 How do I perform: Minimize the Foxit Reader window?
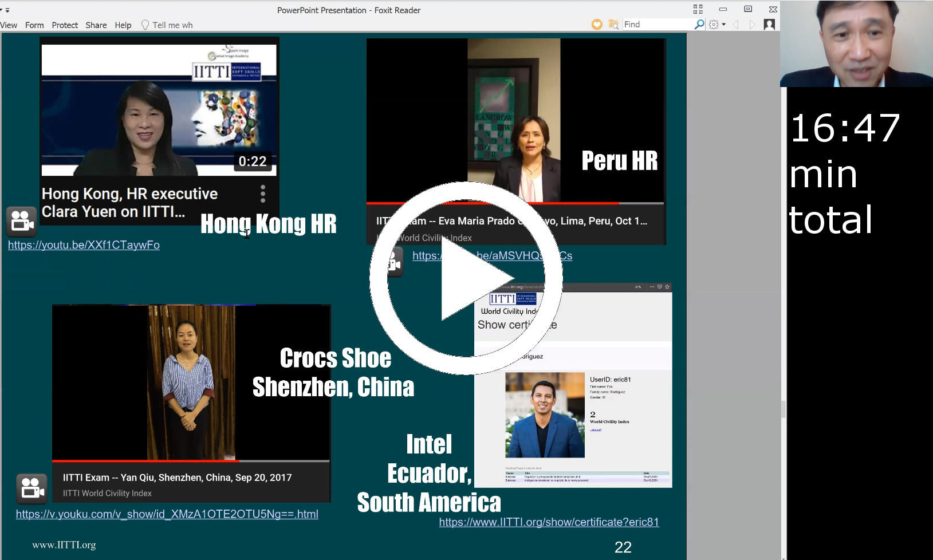coord(723,9)
